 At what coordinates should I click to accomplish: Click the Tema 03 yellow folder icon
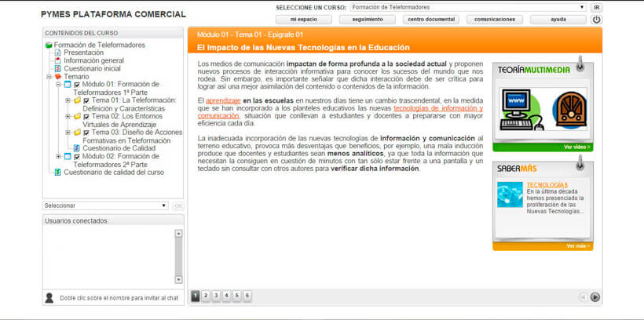coord(77,132)
